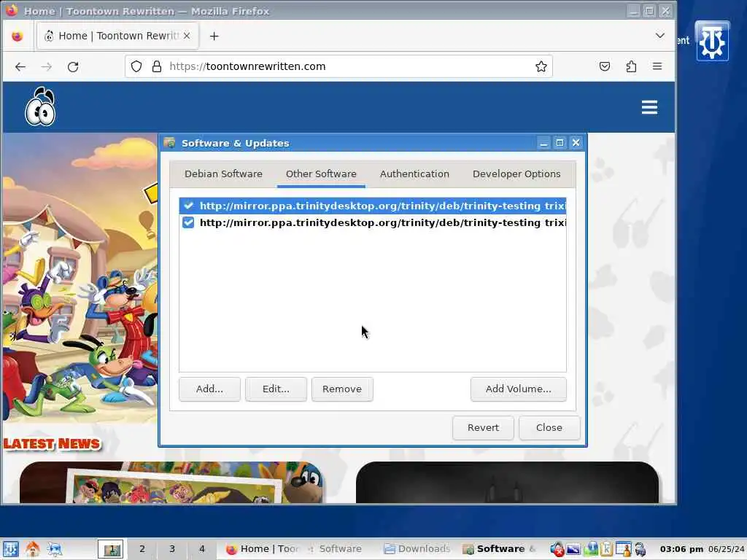Maximize the Software & Updates dialog
The image size is (747, 560).
pos(560,143)
